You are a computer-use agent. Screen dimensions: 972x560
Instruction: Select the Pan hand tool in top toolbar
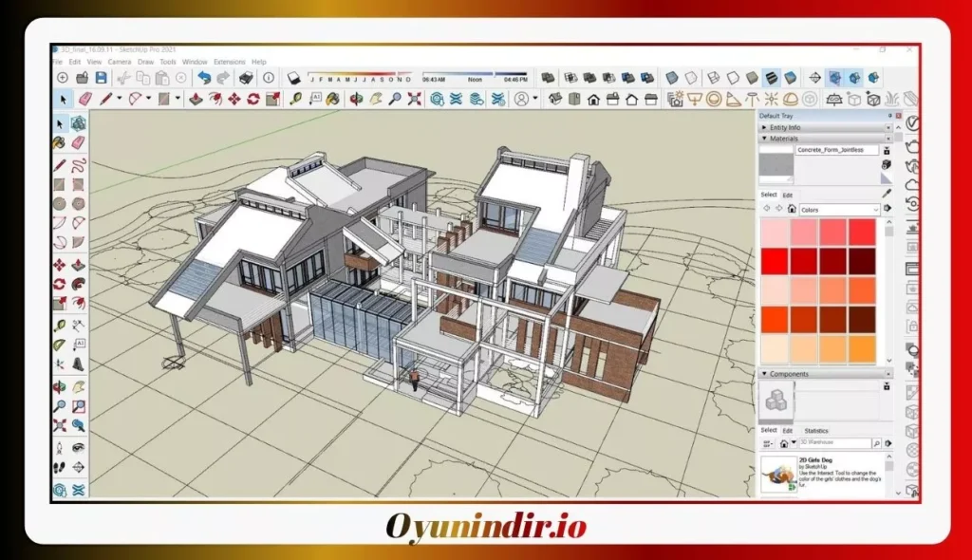(x=376, y=100)
